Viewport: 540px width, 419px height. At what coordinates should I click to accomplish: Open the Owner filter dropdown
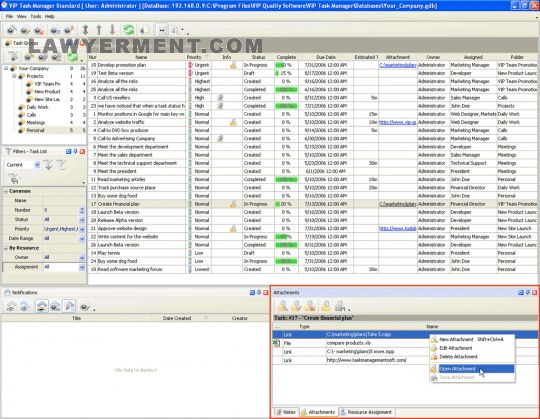coord(82,258)
